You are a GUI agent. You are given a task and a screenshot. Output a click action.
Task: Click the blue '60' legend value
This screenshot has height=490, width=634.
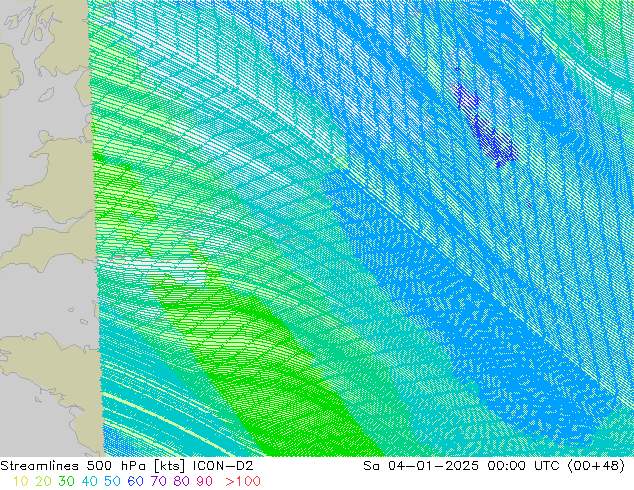point(135,481)
